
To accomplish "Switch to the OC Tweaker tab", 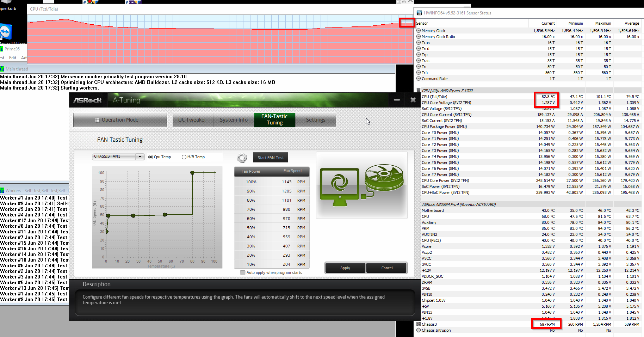I will [x=192, y=120].
